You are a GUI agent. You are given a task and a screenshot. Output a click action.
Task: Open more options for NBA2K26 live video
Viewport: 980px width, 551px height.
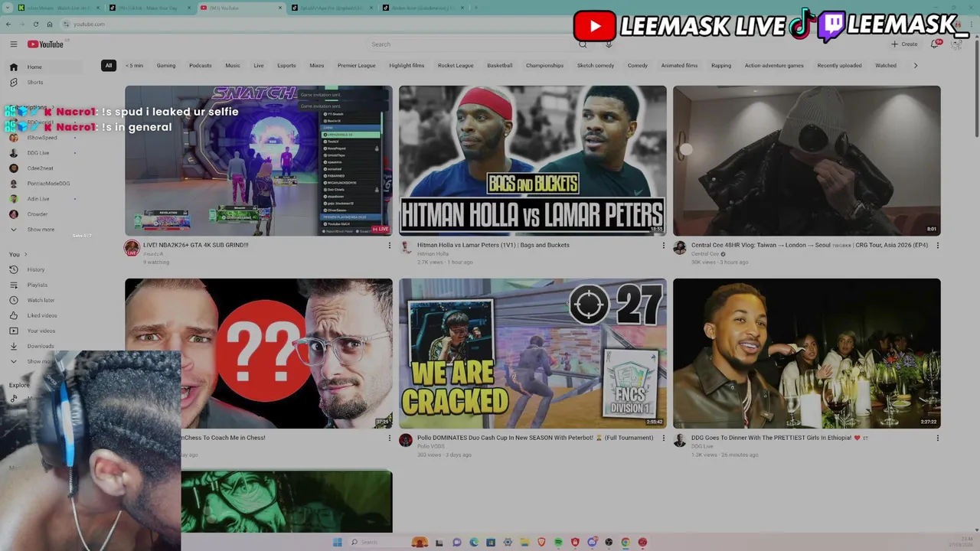tap(389, 246)
